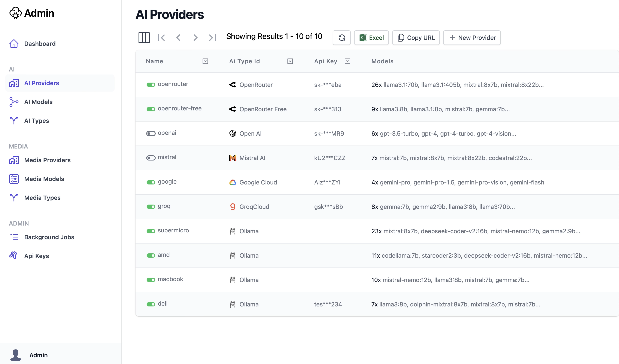The width and height of the screenshot is (619, 364).
Task: Click the Admin cloud logo
Action: coord(15,13)
